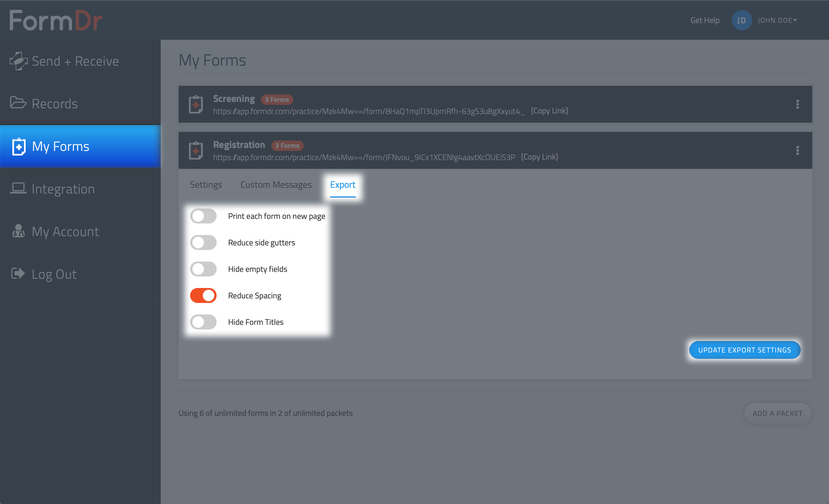Enable the Hide empty fields toggle
Image resolution: width=829 pixels, height=504 pixels.
[203, 269]
